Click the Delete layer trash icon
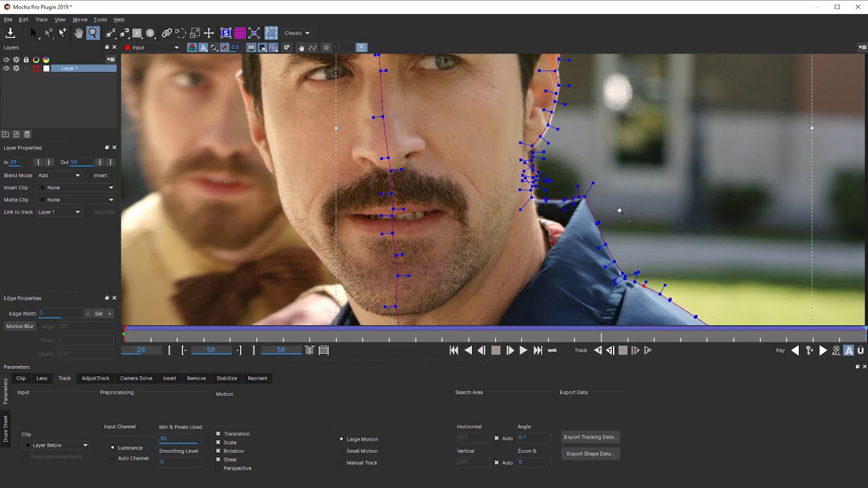This screenshot has width=868, height=488. tap(27, 134)
